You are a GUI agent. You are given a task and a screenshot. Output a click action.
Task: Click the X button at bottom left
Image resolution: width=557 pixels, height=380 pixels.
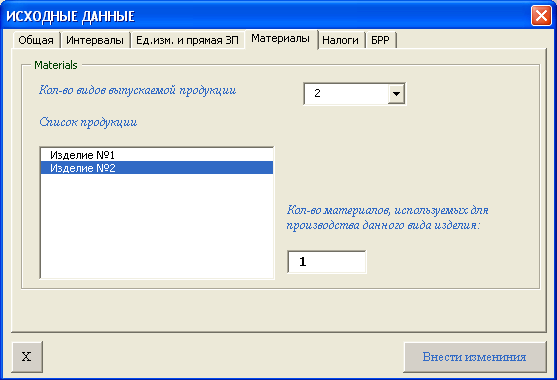click(27, 357)
